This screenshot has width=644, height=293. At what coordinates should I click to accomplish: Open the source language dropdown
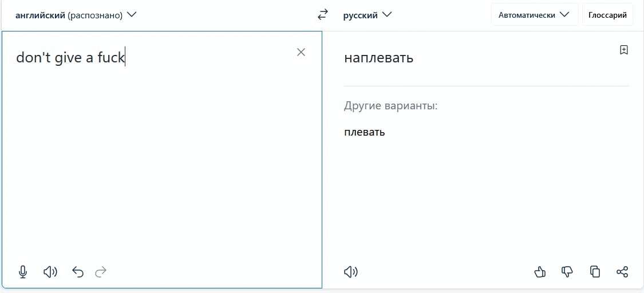[76, 15]
